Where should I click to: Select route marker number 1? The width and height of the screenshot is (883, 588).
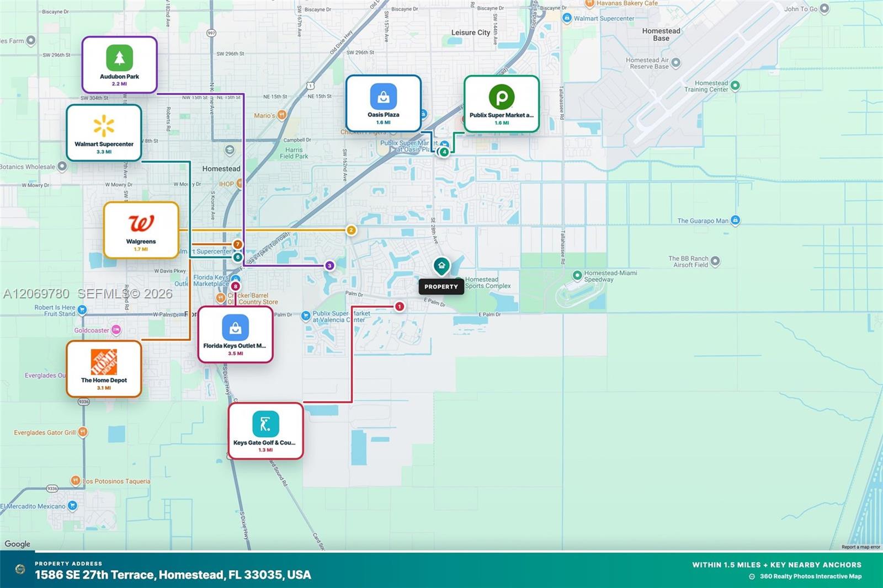click(400, 306)
